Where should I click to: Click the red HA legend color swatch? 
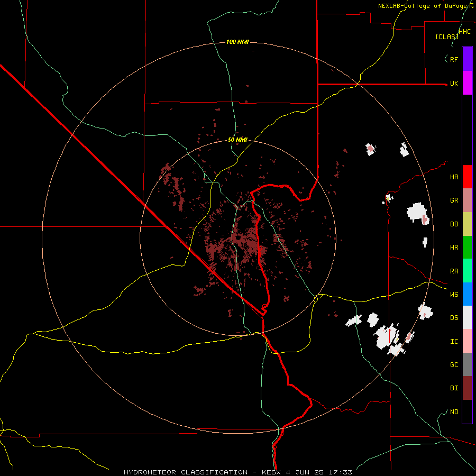click(x=467, y=177)
